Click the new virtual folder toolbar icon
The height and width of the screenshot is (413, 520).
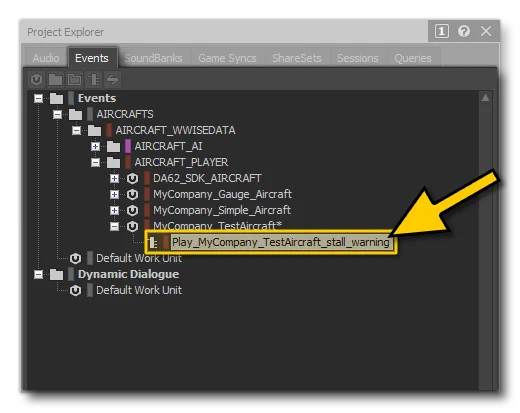tap(74, 80)
